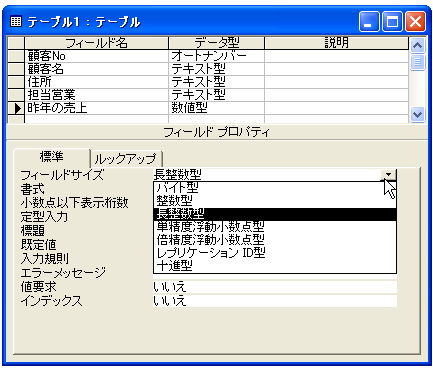The image size is (433, 368).
Task: Click the 値要求 value field showing いいえ
Action: tap(275, 287)
